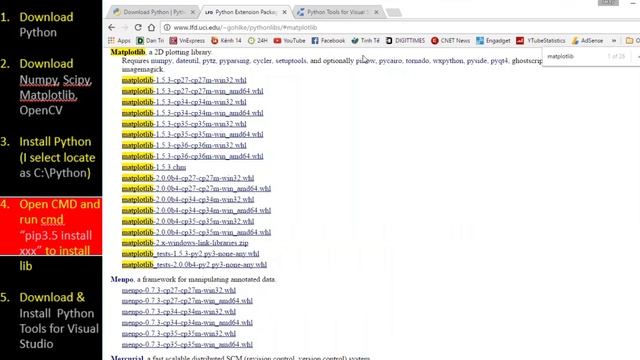Download matplotlib-1.5.3-cp35-cp35m-win32.whl

point(184,124)
